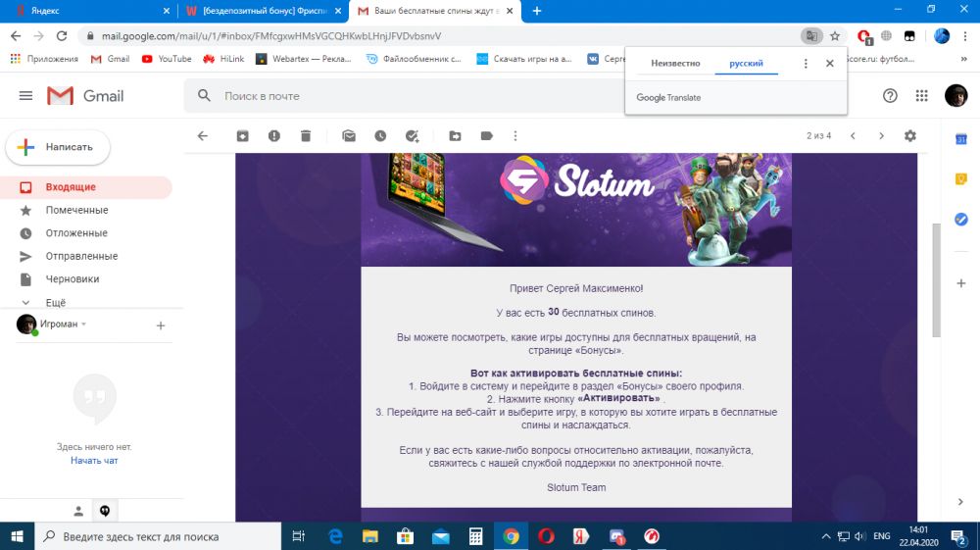Open Google Translate popup options menu
Screen dimensions: 980x550
[x=806, y=63]
